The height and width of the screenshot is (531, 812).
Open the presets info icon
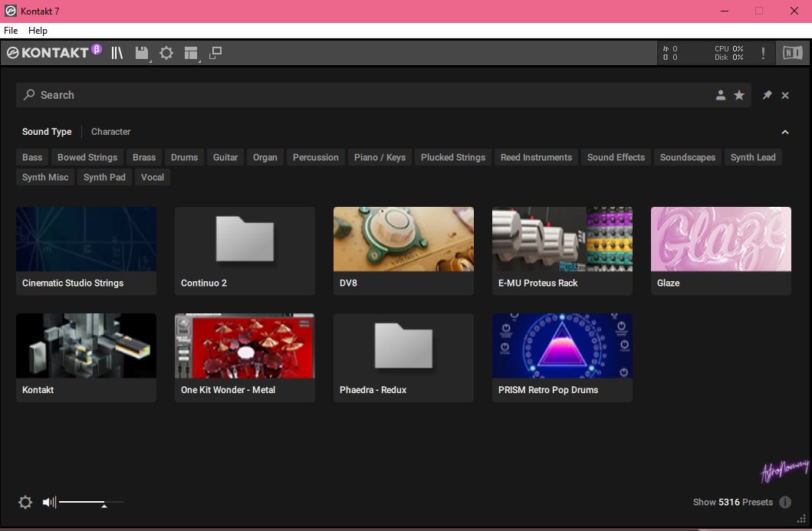[x=785, y=503]
